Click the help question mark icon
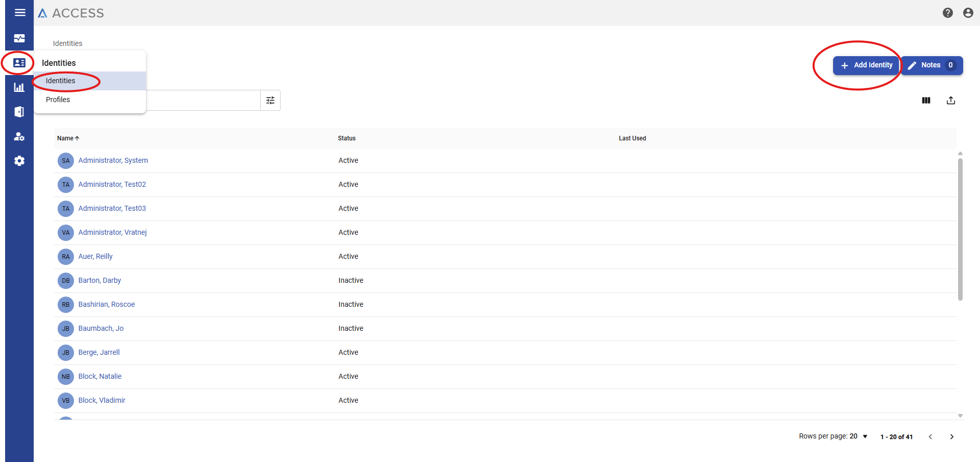The width and height of the screenshot is (980, 462). [x=947, y=13]
